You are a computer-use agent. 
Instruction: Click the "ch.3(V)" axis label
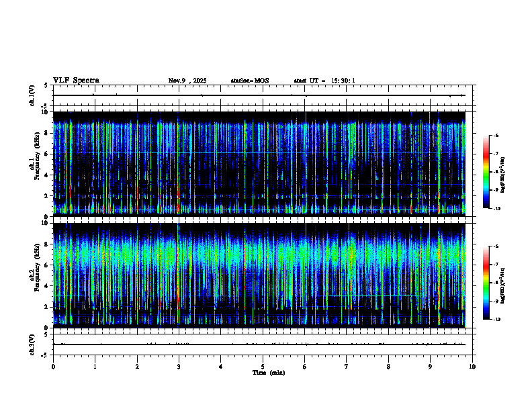pyautogui.click(x=32, y=345)
